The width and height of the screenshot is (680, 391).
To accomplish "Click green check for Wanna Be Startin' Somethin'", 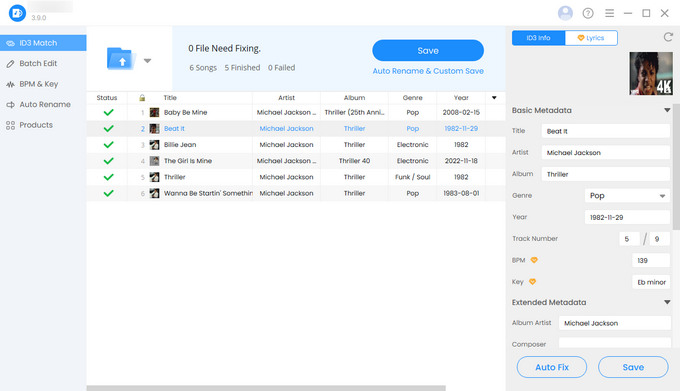I will click(x=108, y=193).
